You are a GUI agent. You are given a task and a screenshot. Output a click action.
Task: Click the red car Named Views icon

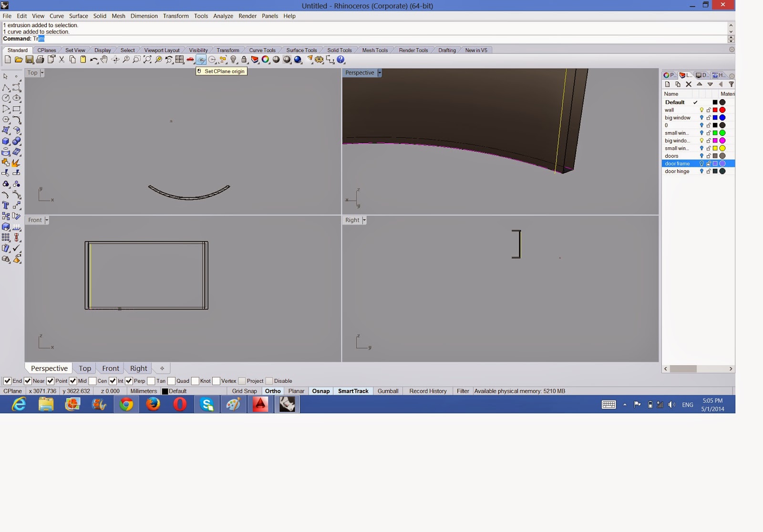click(190, 60)
